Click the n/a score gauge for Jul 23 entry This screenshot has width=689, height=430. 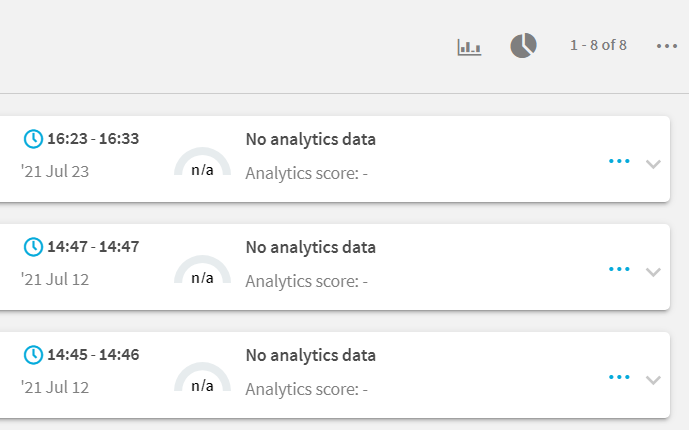(x=202, y=162)
